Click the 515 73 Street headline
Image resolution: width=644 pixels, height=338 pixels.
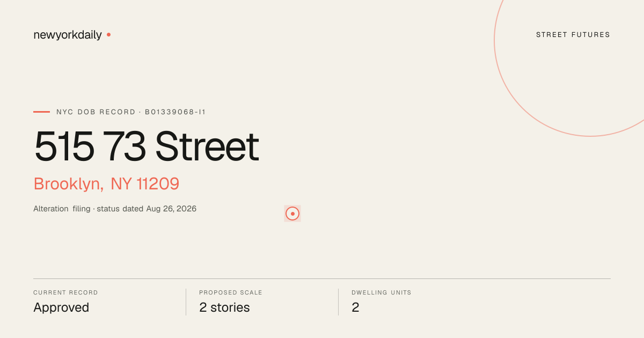(x=147, y=146)
